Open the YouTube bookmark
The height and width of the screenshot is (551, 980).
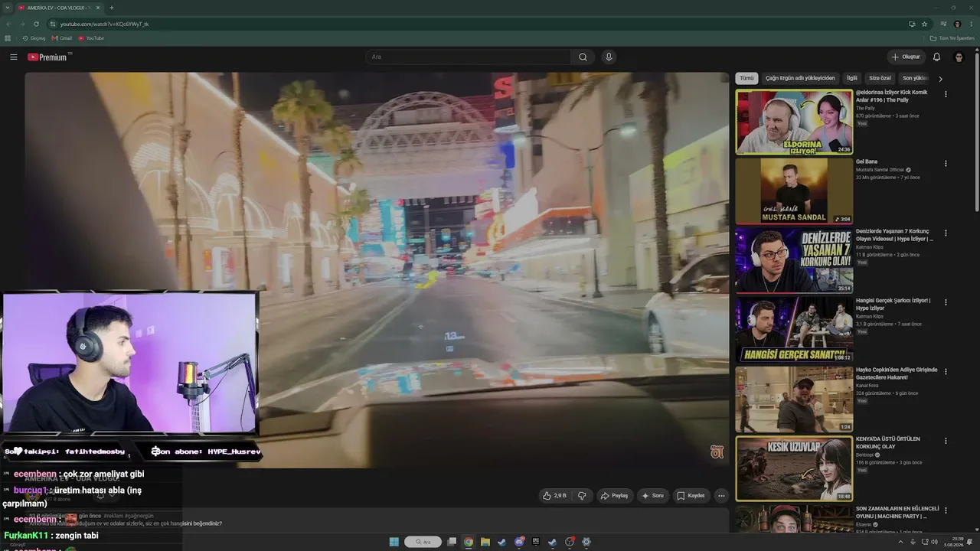click(x=90, y=38)
